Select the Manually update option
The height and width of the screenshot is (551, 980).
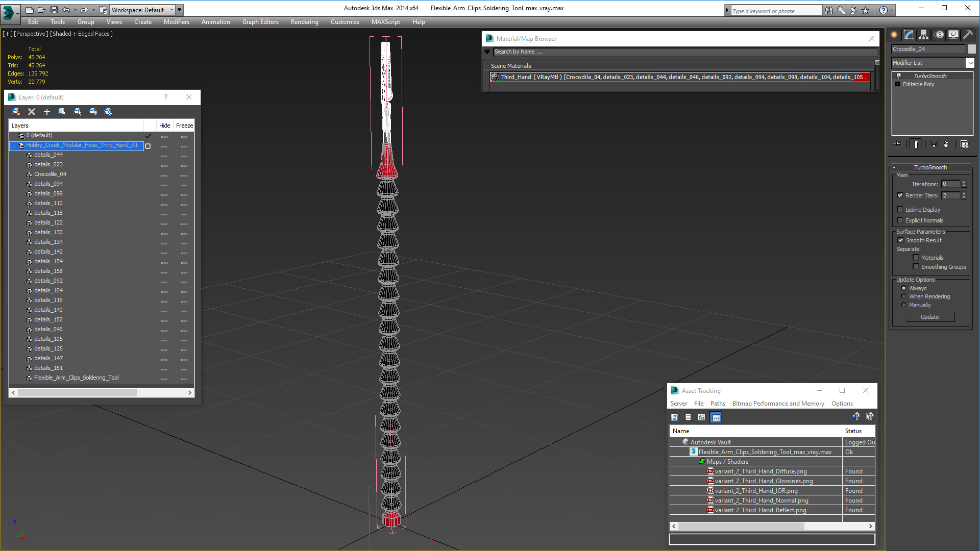903,305
